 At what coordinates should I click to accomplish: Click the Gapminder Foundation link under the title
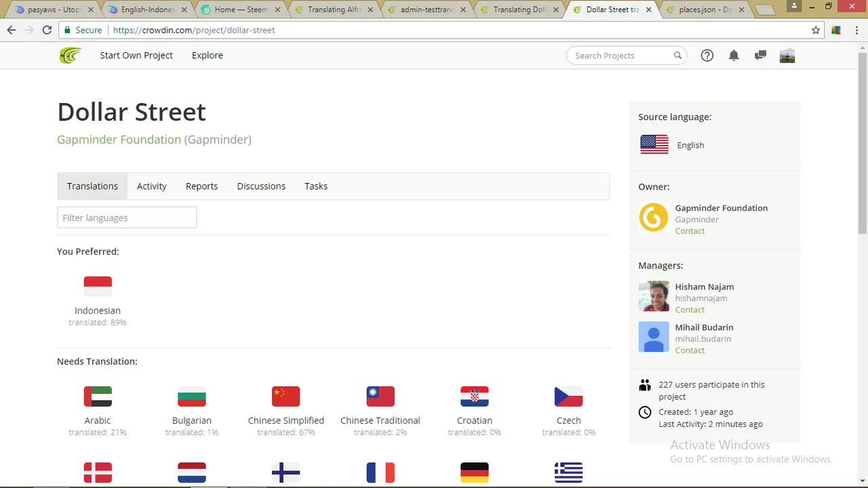(x=119, y=140)
